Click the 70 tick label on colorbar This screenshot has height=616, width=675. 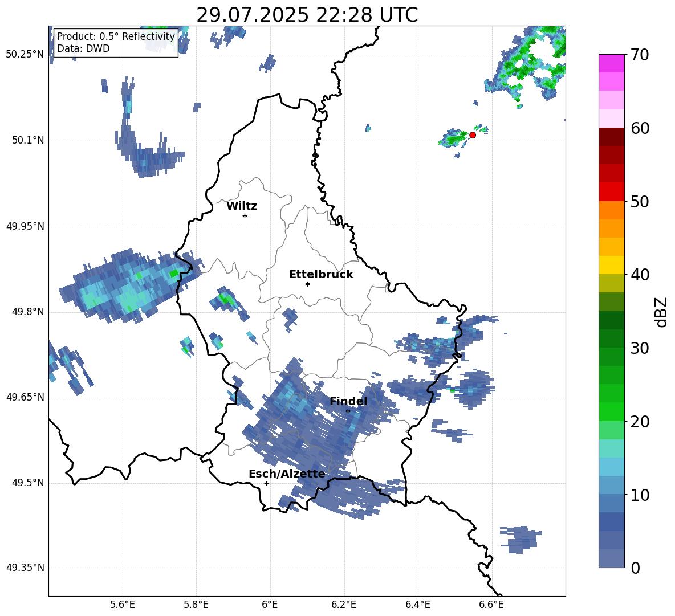click(640, 55)
